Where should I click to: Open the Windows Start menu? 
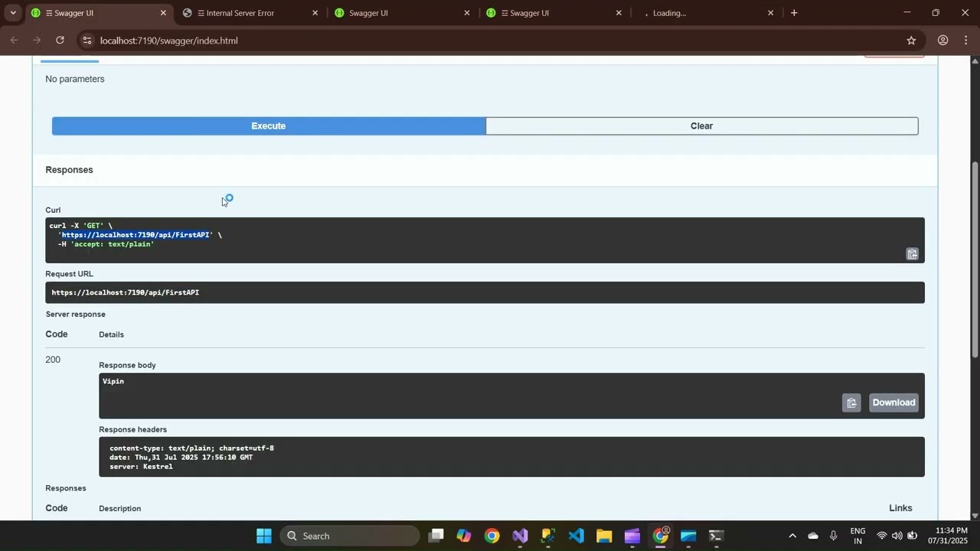[x=263, y=536]
